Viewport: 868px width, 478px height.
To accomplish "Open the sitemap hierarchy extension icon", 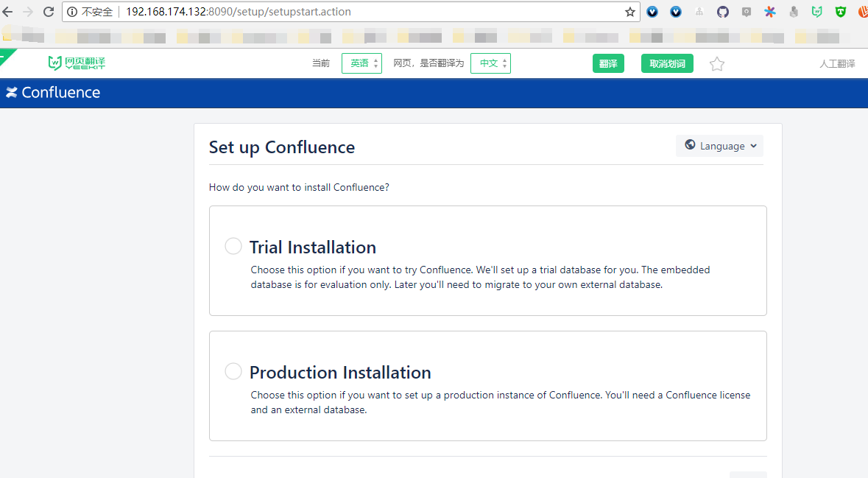I will [699, 12].
